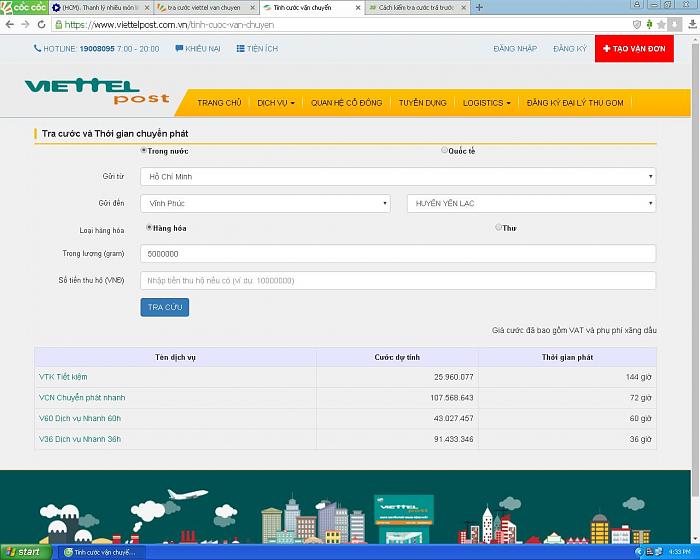This screenshot has width=700, height=560.
Task: Click 'Tính cước vận chuyể...' taskbar button
Action: click(x=102, y=552)
